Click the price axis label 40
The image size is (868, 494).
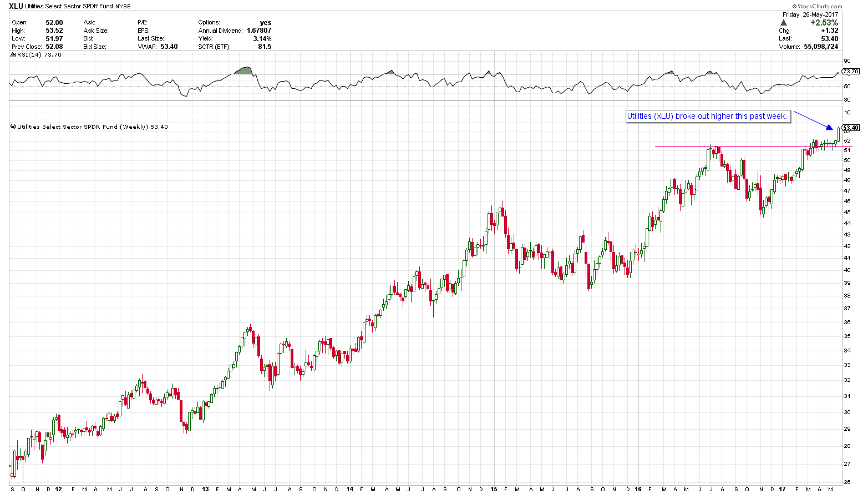click(x=847, y=270)
